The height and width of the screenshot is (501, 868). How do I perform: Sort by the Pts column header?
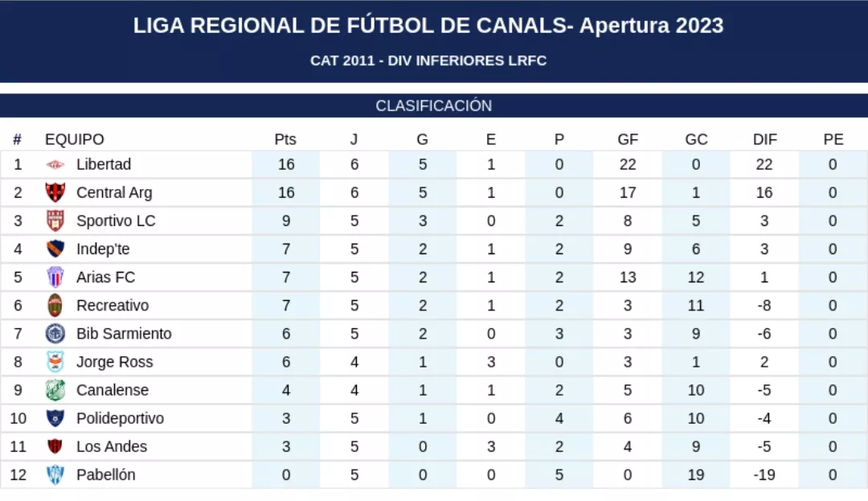pos(285,139)
